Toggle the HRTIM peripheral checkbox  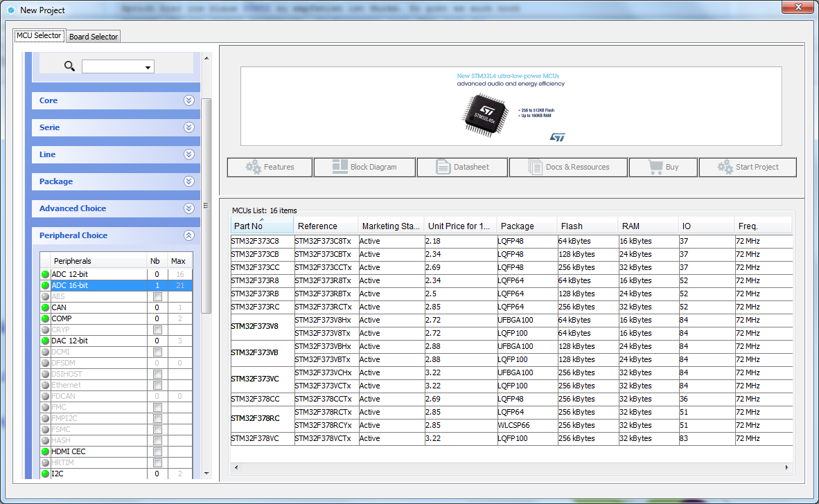157,462
